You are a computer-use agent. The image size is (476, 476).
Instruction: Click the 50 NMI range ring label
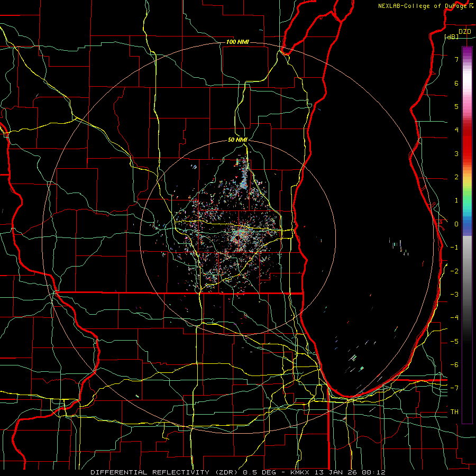(x=237, y=140)
